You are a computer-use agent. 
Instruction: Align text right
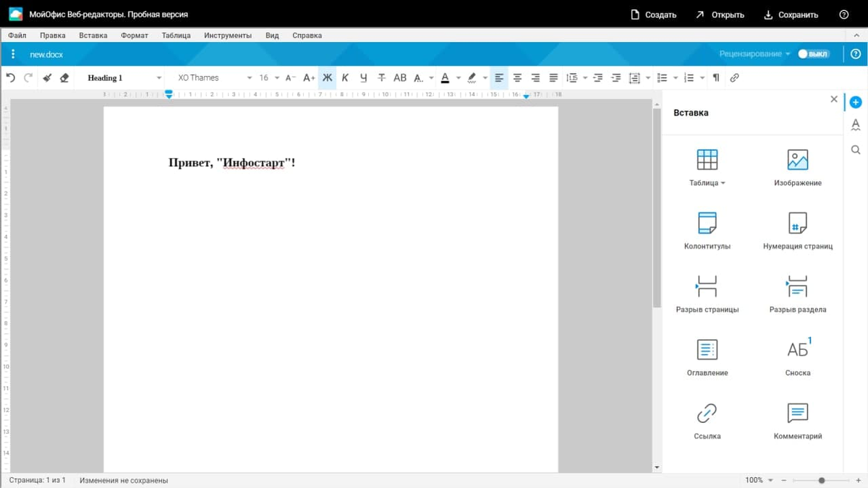point(535,77)
